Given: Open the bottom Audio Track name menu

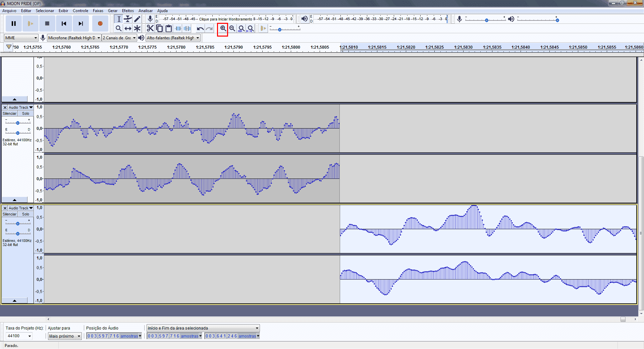Looking at the screenshot, I should click(x=21, y=208).
